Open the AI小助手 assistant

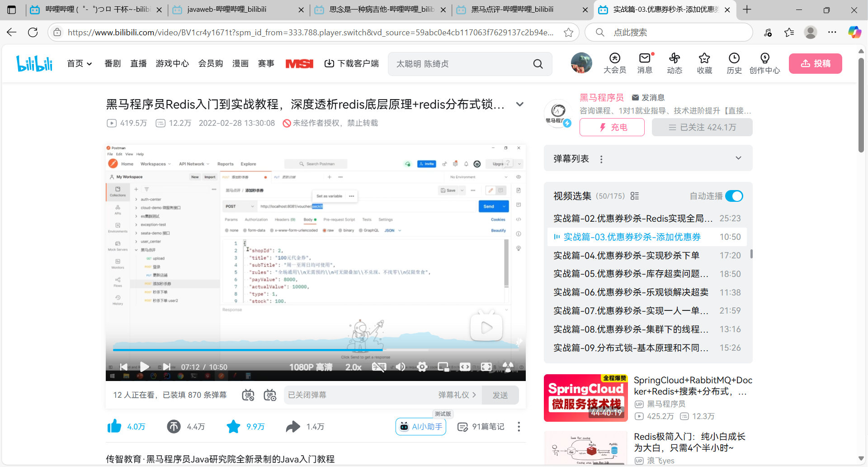point(421,427)
